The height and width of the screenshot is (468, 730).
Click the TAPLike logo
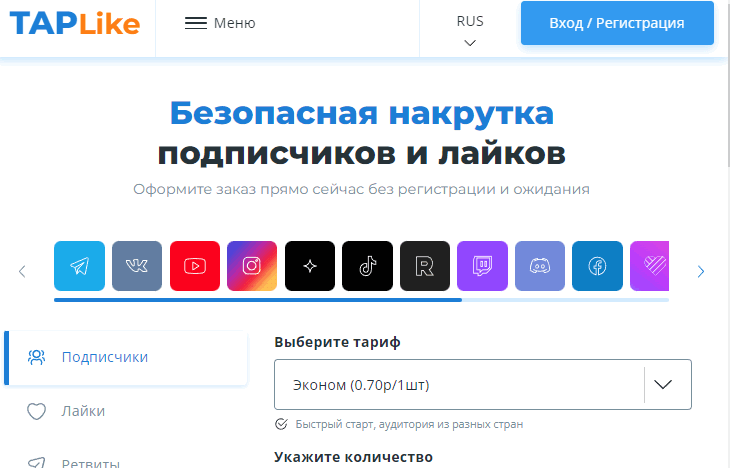click(75, 23)
